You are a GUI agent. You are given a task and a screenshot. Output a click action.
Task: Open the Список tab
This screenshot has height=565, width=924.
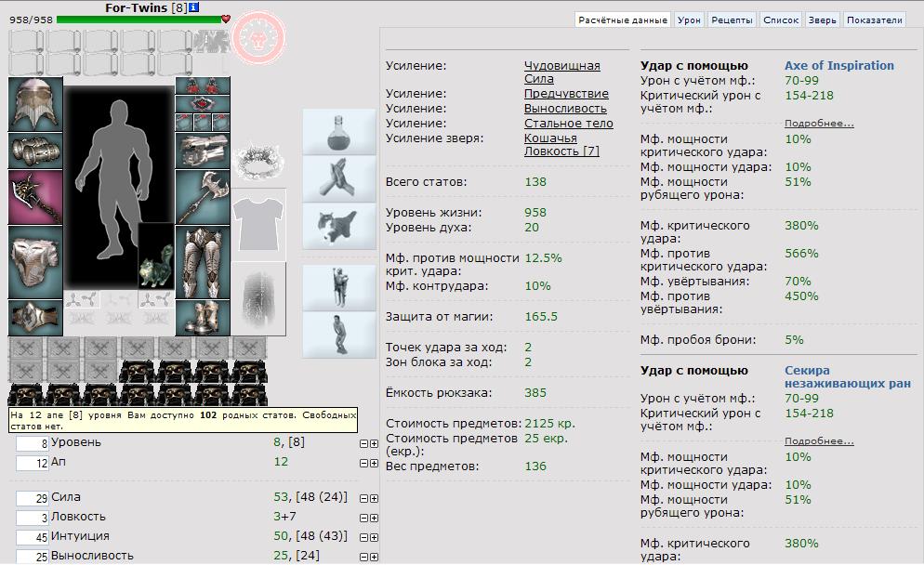[781, 20]
